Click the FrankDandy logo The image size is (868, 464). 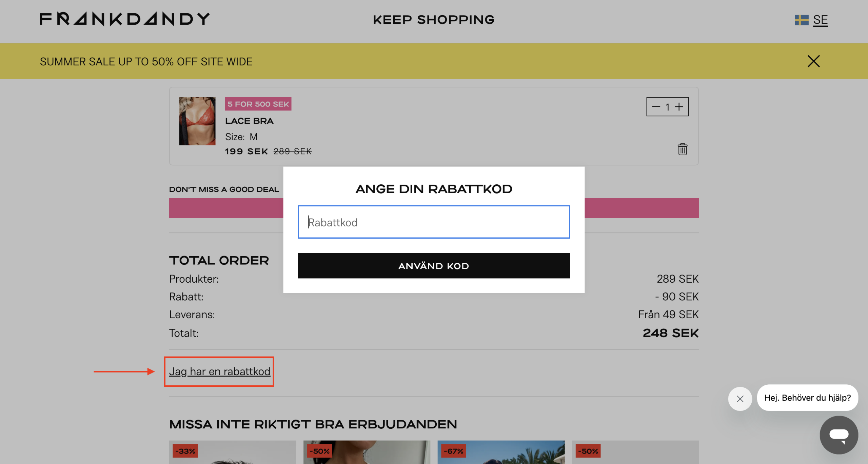tap(124, 19)
